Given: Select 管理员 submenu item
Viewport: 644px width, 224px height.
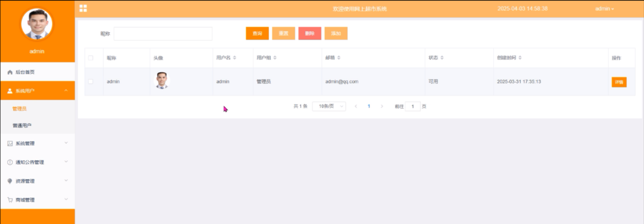Looking at the screenshot, I should point(20,109).
